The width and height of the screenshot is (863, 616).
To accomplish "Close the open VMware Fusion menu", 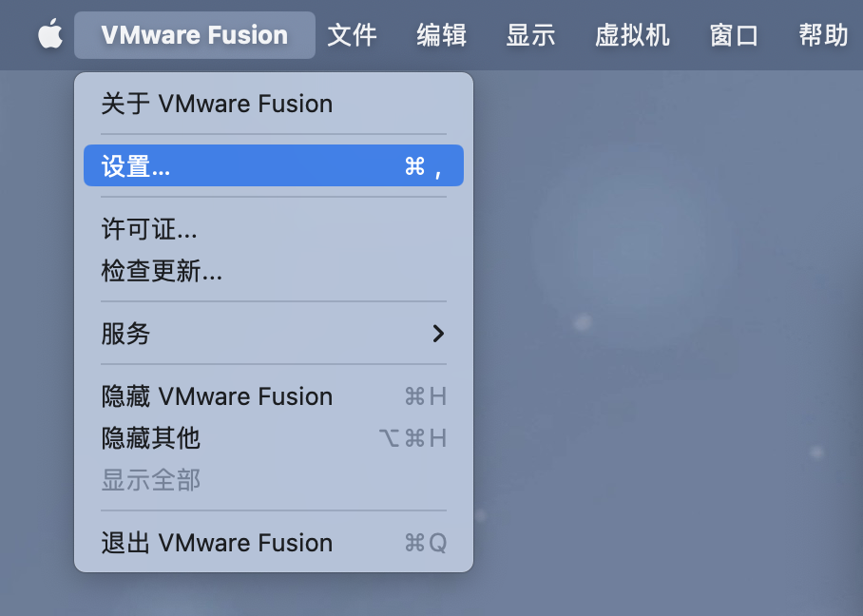I will pyautogui.click(x=194, y=35).
